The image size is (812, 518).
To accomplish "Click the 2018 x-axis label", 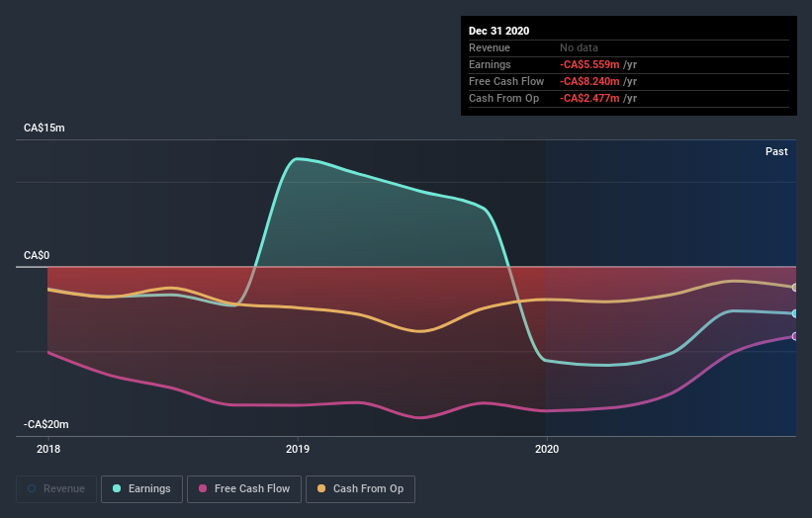I will click(x=48, y=449).
